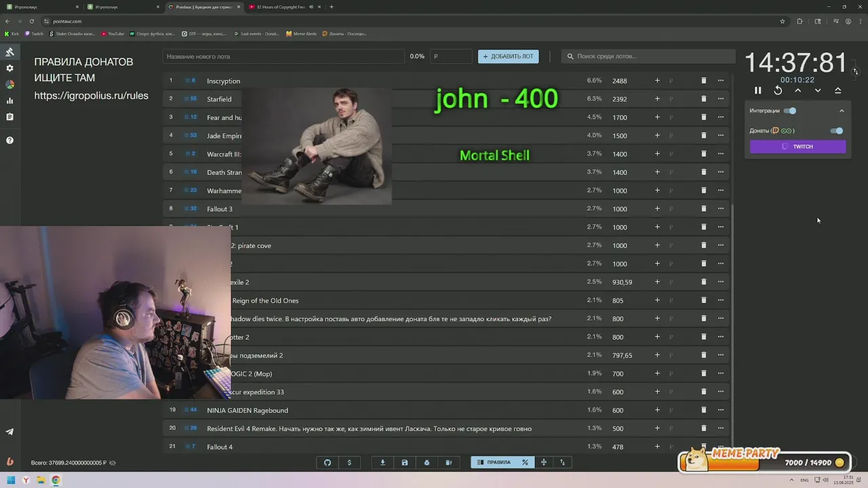Click the pointauc.com address bar

click(407, 21)
